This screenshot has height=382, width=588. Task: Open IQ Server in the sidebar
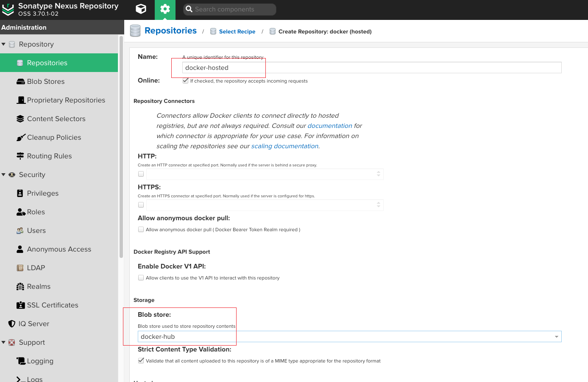[59, 324]
